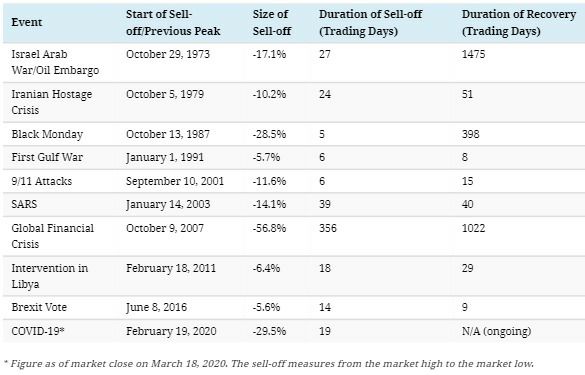Click the October 13, 1987 date cell

(x=168, y=134)
